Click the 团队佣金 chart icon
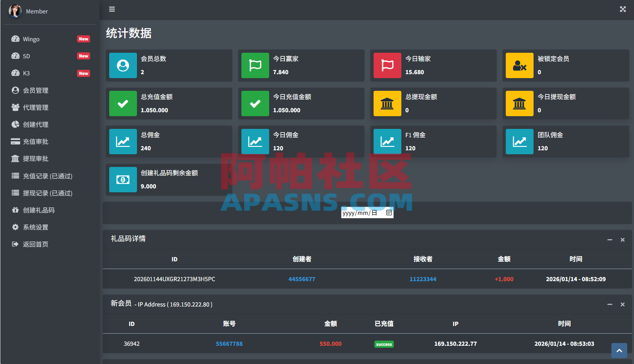 pos(520,142)
